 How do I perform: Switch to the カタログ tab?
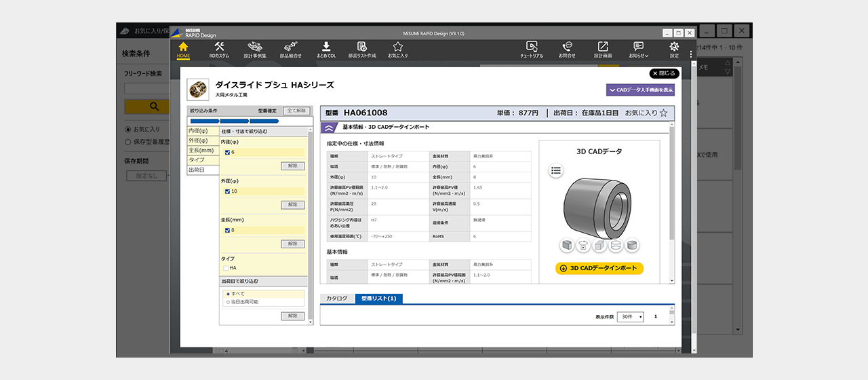click(337, 299)
